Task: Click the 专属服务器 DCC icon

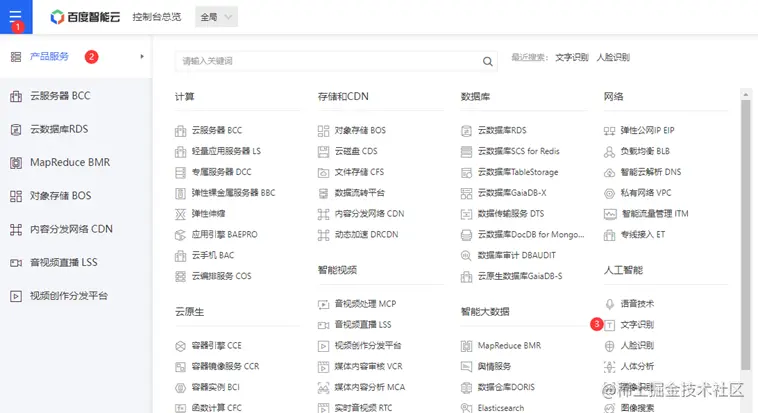Action: pyautogui.click(x=180, y=172)
